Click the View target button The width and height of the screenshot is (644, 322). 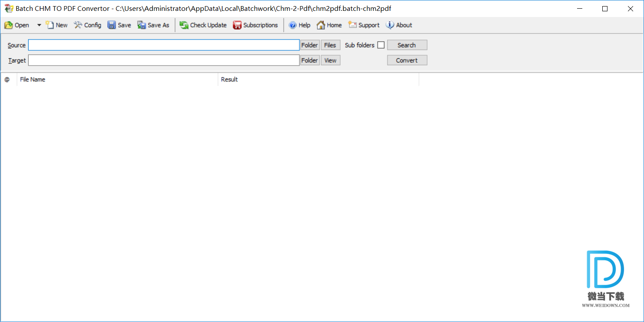tap(330, 60)
